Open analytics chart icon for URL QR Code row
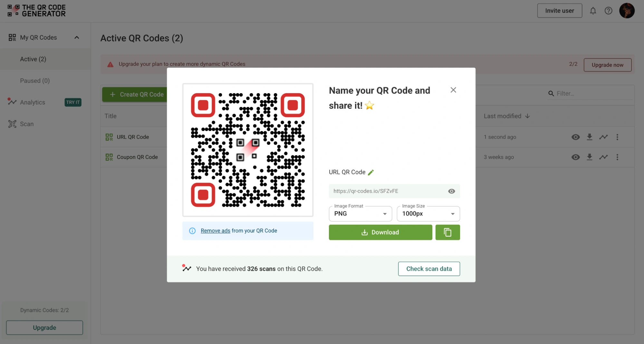644x344 pixels. pyautogui.click(x=603, y=137)
